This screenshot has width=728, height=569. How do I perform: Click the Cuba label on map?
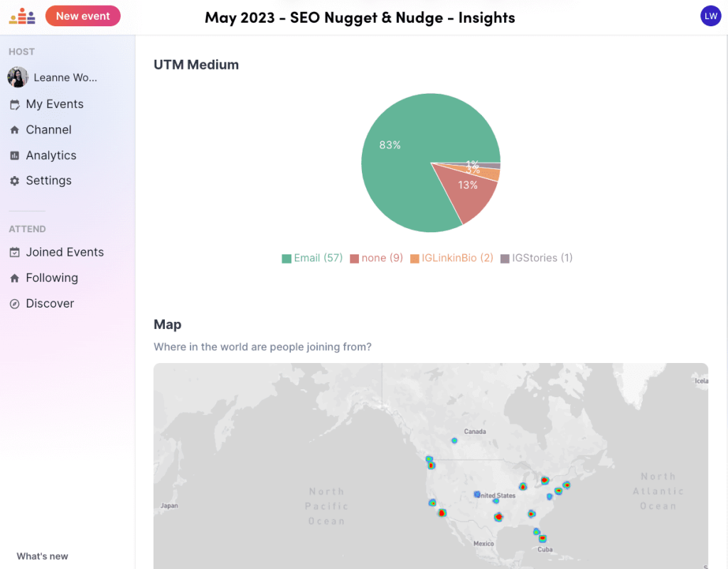(545, 550)
